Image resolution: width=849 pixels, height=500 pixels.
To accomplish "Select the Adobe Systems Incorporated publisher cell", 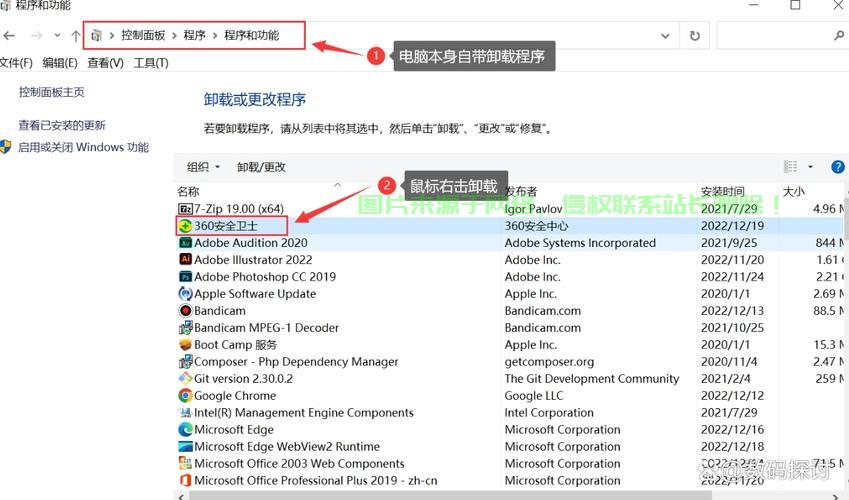I will pyautogui.click(x=580, y=243).
